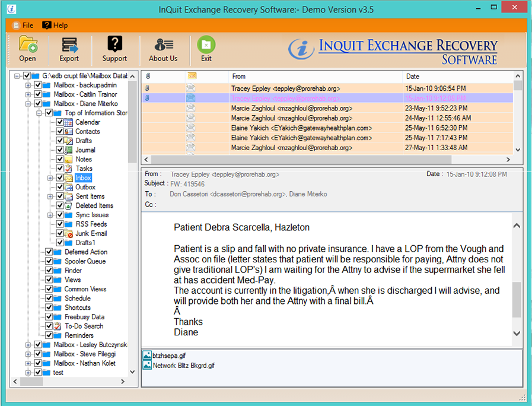This screenshot has width=532, height=406.
Task: Select the Calendar folder icon
Action: click(68, 122)
